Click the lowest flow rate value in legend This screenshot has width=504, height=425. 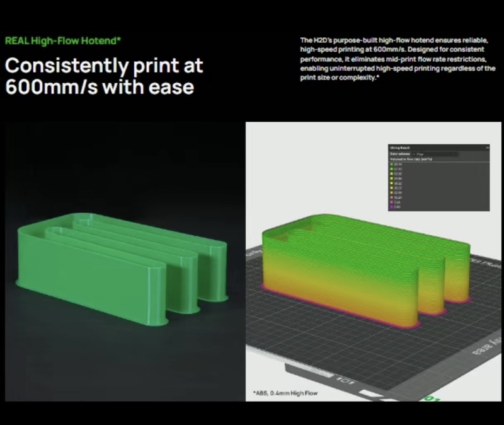(398, 207)
